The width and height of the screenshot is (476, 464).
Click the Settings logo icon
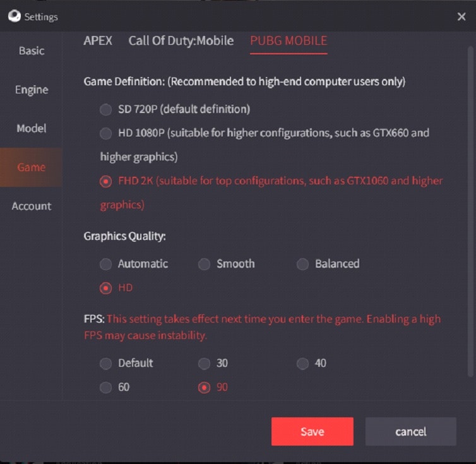[15, 16]
